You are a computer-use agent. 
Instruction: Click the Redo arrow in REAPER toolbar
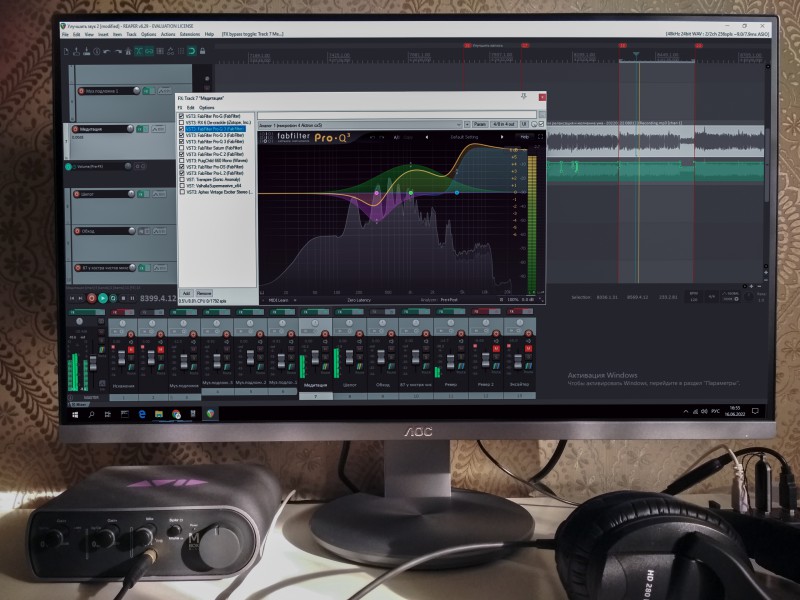point(118,52)
